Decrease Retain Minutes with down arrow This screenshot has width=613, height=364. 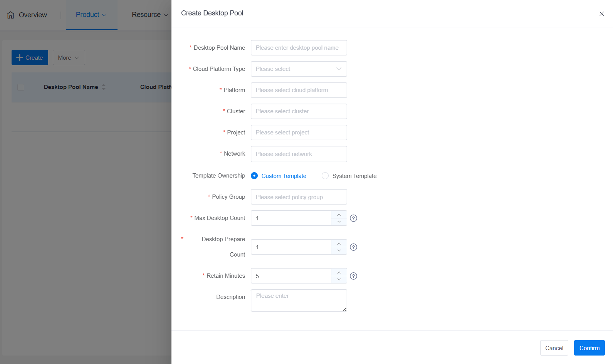[339, 280]
